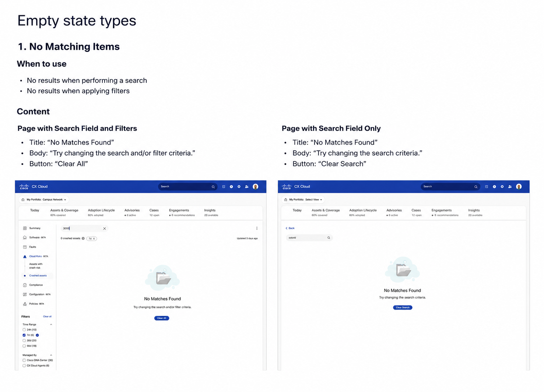Open Today tab in the search-only mockup

tap(297, 211)
